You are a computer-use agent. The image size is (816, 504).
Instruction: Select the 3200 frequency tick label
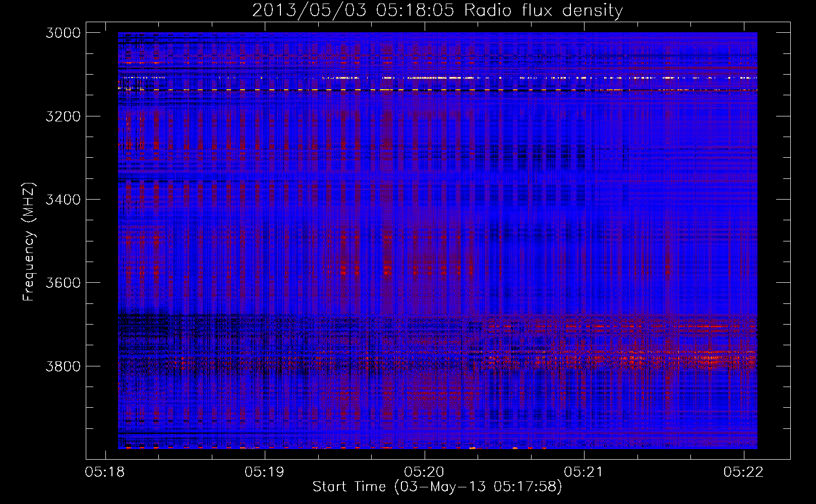click(63, 116)
